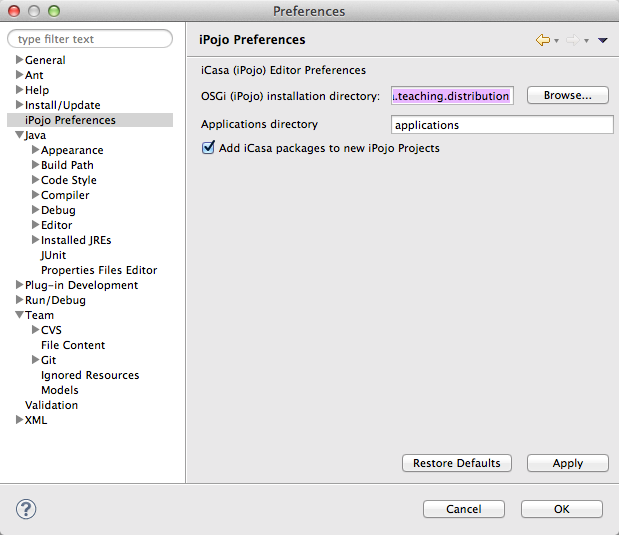Click the forward navigation arrow icon
The width and height of the screenshot is (619, 535).
pos(572,40)
